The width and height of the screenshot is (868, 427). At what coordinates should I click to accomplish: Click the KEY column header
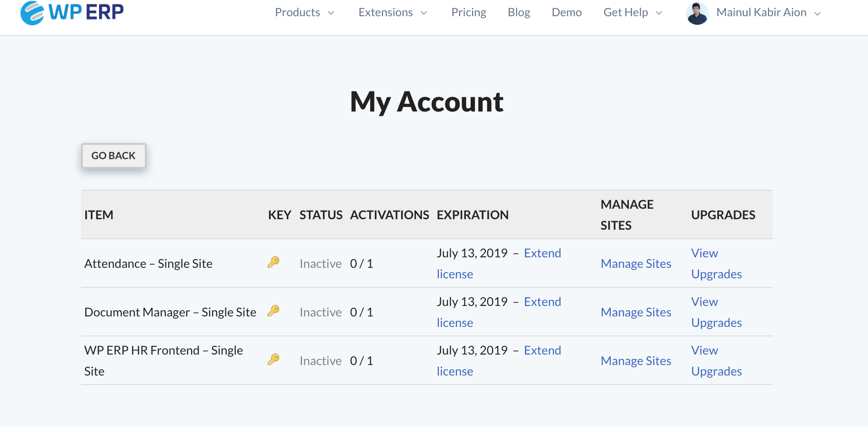click(280, 215)
